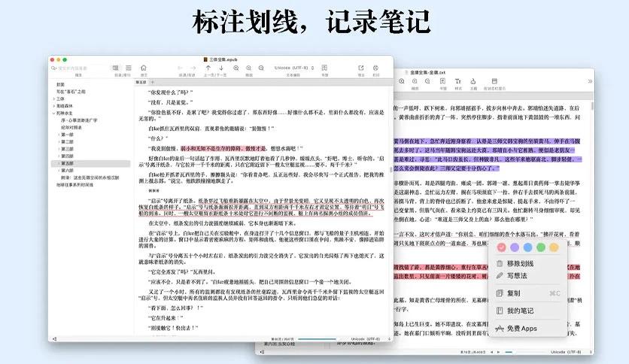Image resolution: width=629 pixels, height=364 pixels.
Task: Zoom in on the epub window text
Action: pos(236,68)
